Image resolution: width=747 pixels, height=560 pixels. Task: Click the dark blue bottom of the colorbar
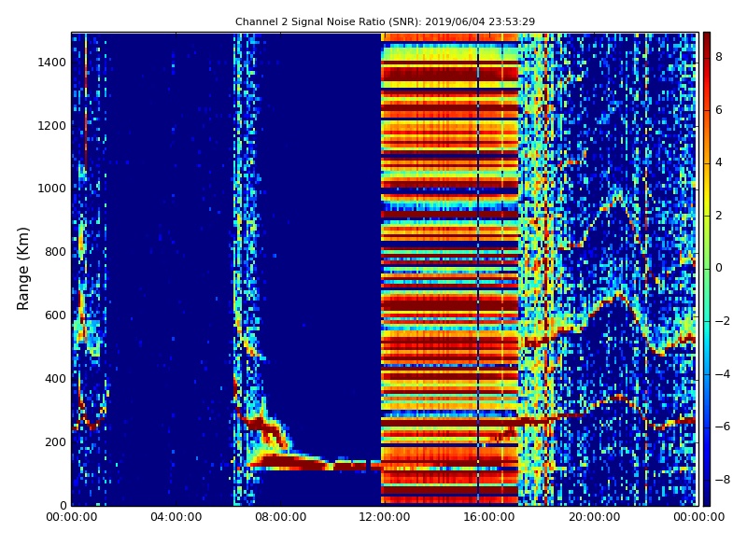pos(707,497)
